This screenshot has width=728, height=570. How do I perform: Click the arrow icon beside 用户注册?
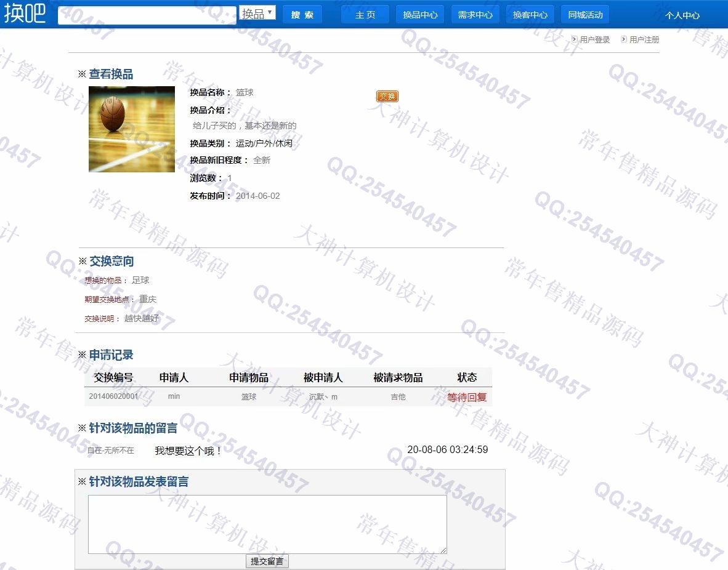624,39
